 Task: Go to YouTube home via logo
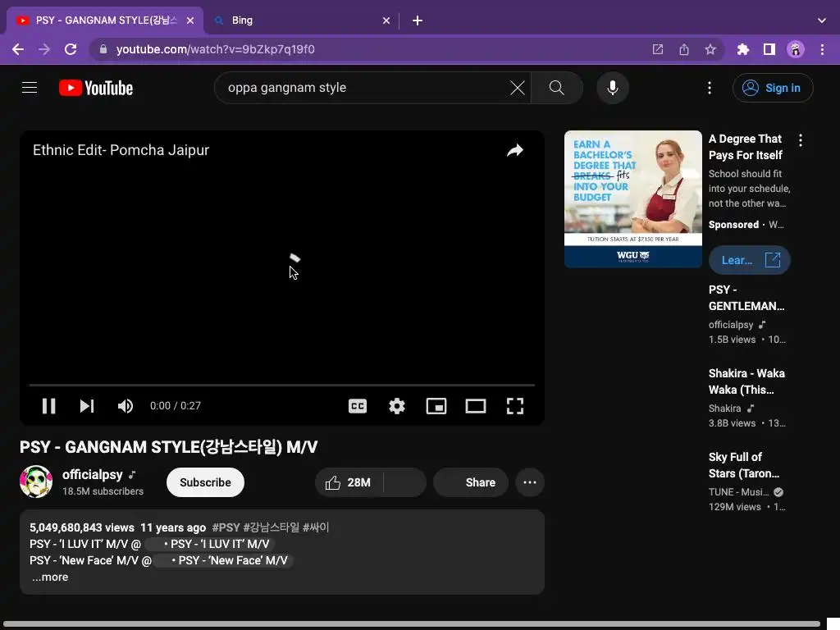tap(96, 88)
